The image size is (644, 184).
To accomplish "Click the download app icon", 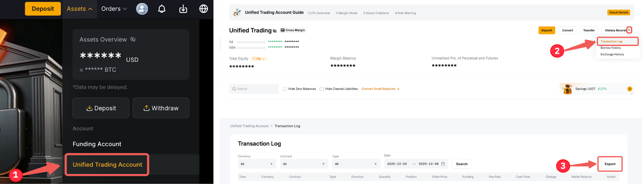I will click(183, 9).
